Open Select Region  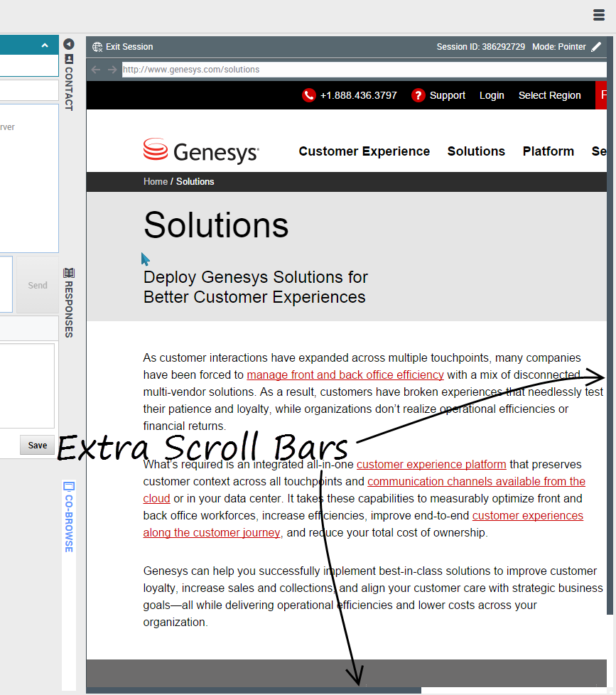(x=549, y=95)
